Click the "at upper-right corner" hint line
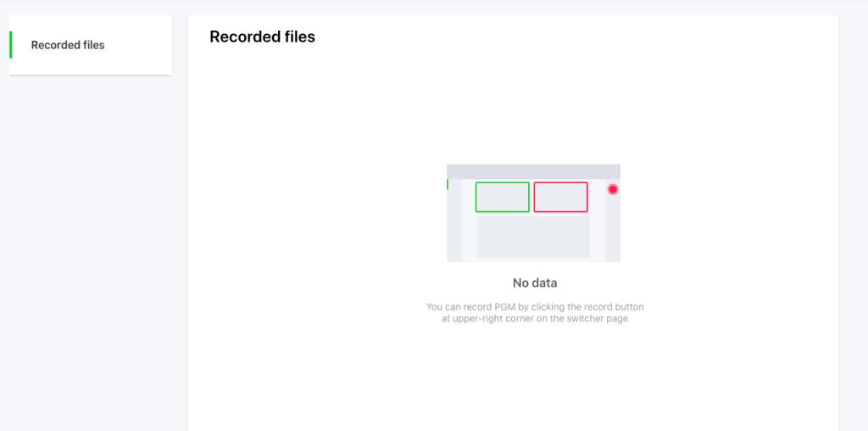The width and height of the screenshot is (868, 431). coord(534,320)
